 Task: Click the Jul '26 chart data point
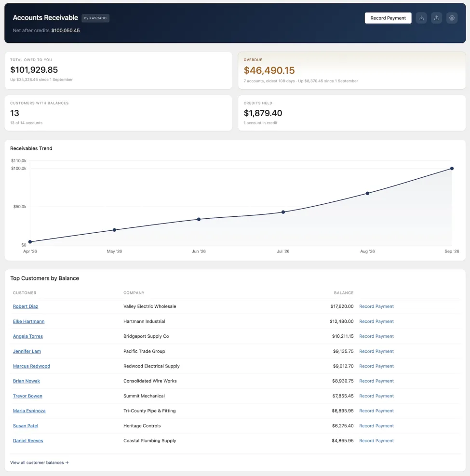coord(283,212)
